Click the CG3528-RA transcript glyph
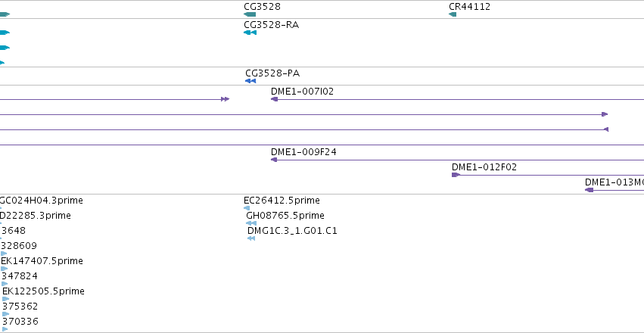Image resolution: width=644 pixels, height=333 pixels. [x=250, y=33]
